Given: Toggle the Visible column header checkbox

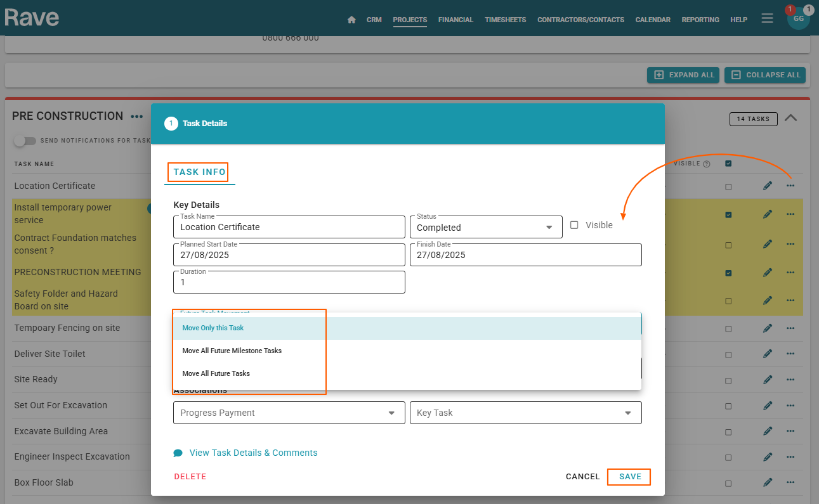Looking at the screenshot, I should [x=728, y=164].
